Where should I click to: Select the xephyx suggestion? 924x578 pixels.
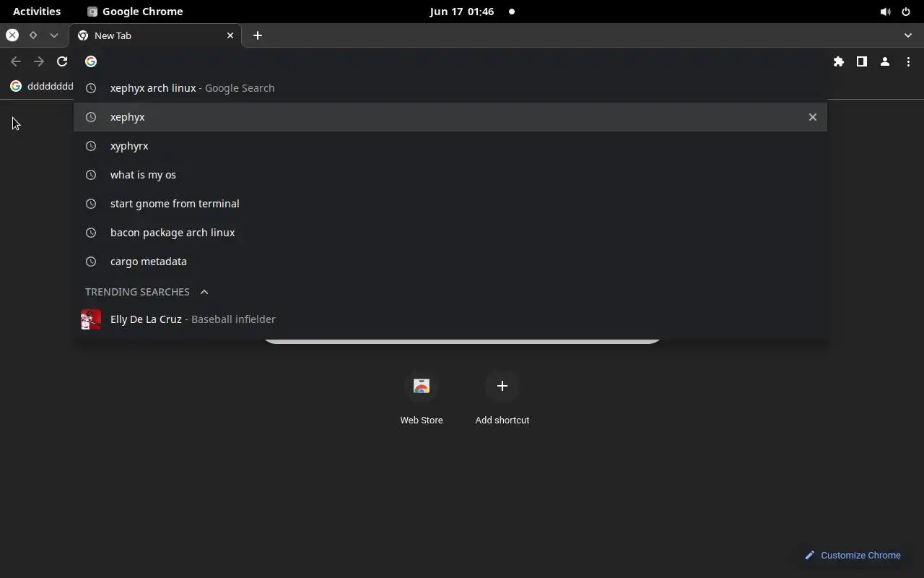pos(450,117)
